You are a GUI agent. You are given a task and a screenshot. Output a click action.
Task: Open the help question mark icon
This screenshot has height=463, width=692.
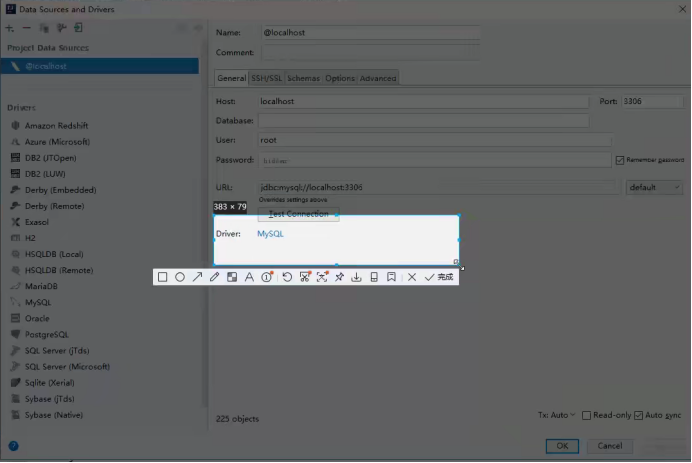[x=14, y=446]
